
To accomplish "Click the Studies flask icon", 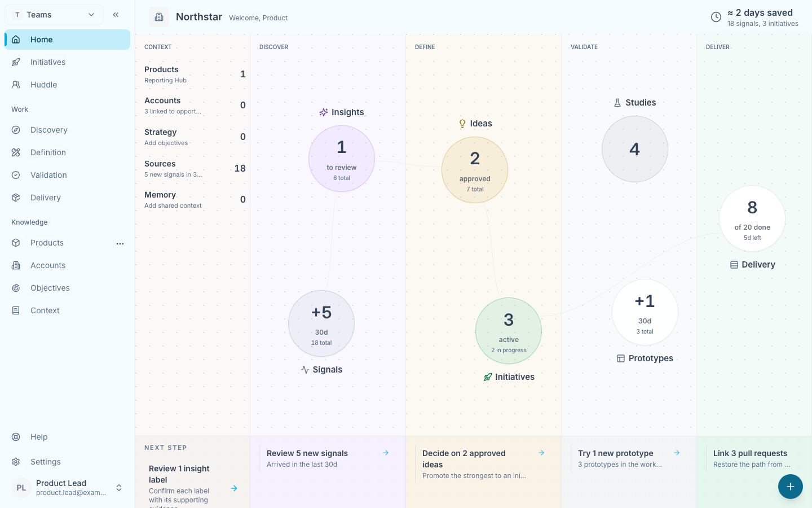I will click(617, 103).
